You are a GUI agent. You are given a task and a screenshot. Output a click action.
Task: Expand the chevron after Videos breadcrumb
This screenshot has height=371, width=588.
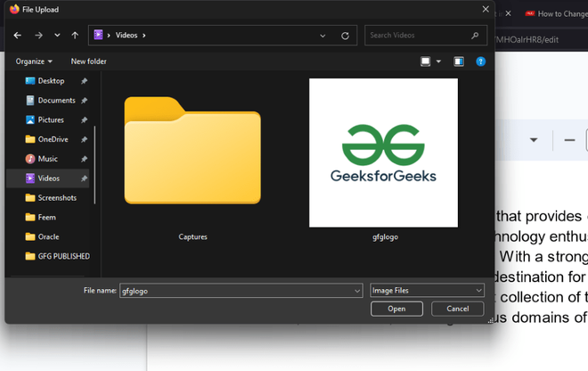(144, 36)
